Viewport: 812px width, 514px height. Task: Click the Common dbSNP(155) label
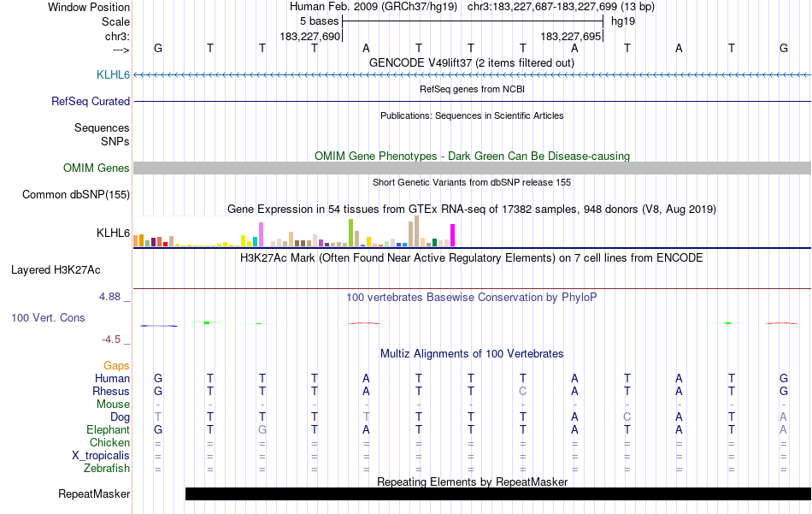pos(75,194)
